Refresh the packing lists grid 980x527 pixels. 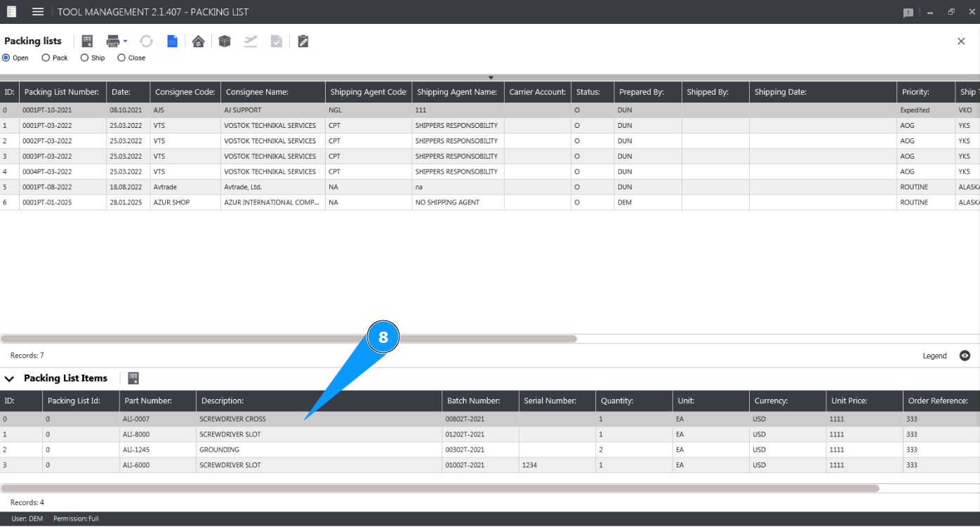[x=146, y=41]
